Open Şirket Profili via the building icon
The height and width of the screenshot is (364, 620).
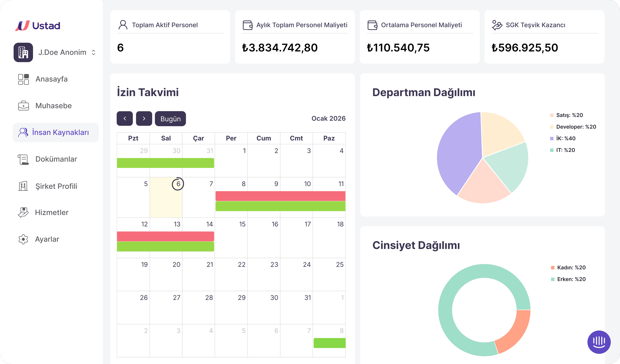click(x=23, y=186)
